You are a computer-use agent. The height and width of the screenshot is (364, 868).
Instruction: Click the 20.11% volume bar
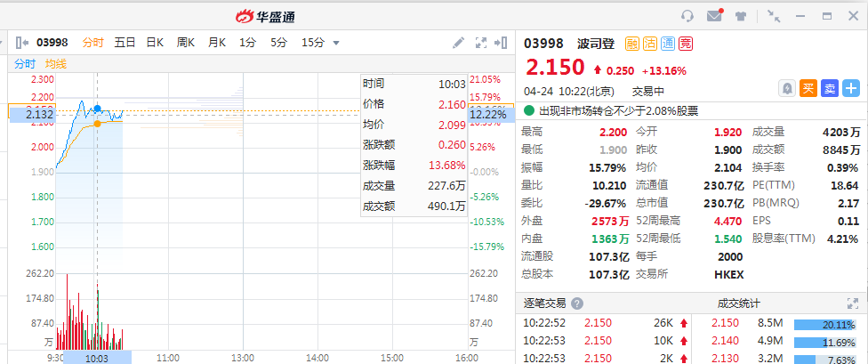[827, 325]
